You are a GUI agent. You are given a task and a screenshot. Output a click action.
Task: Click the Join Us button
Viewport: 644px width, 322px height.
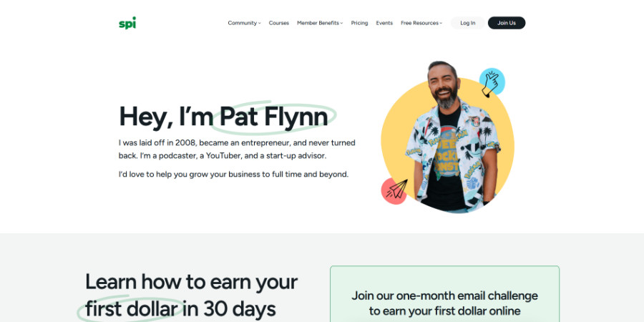tap(507, 23)
